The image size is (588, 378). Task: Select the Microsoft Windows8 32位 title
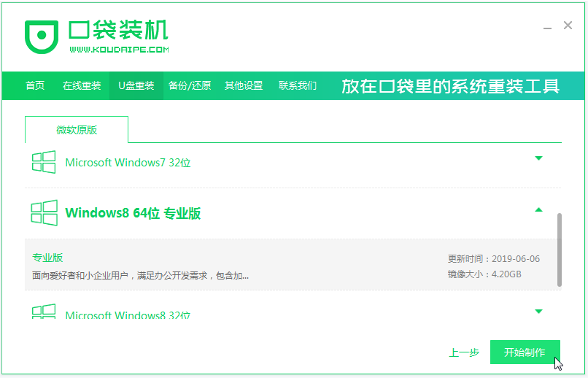pos(128,315)
